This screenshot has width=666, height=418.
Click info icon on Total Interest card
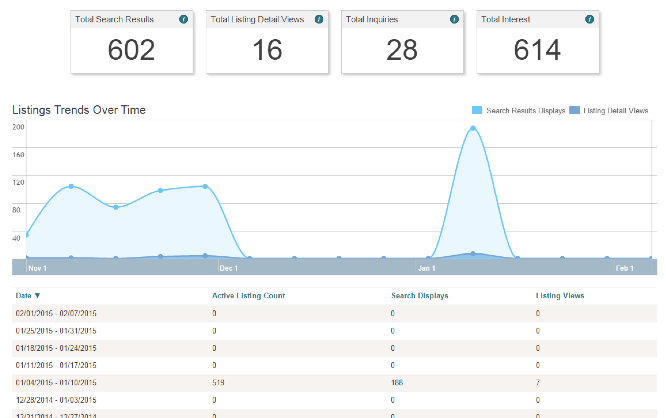coord(589,19)
